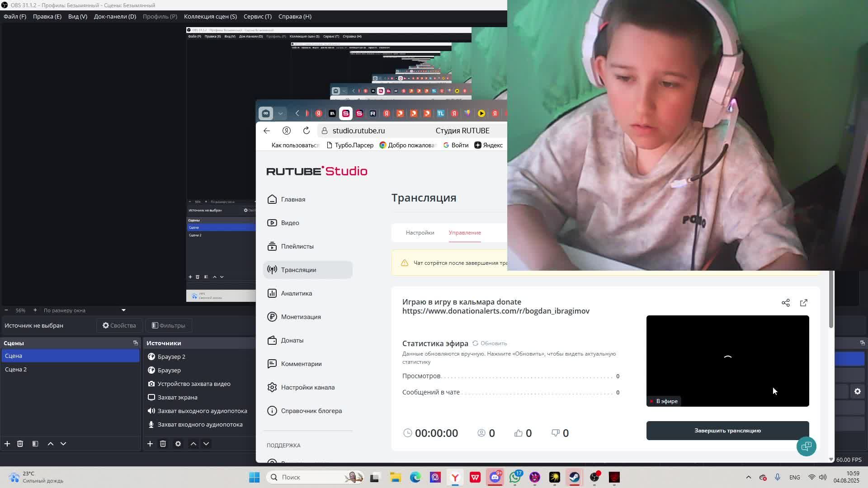Open the support chat bubble icon
Viewport: 868px width, 488px height.
806,446
